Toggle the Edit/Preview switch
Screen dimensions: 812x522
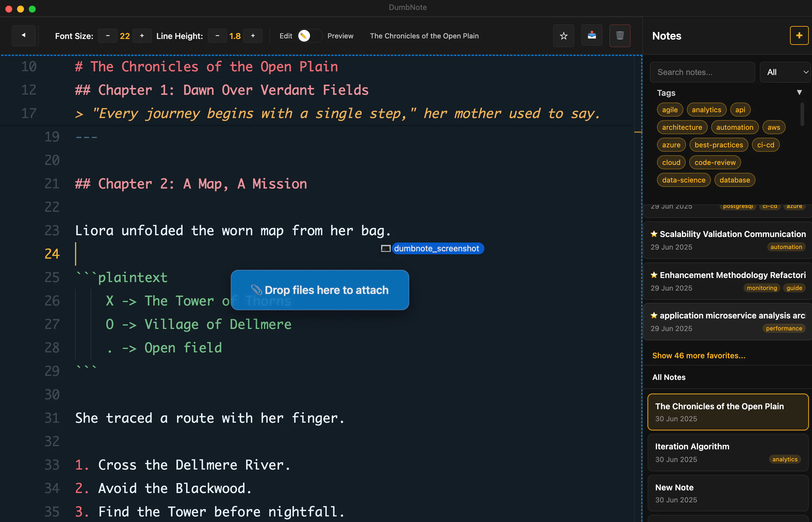(x=310, y=36)
